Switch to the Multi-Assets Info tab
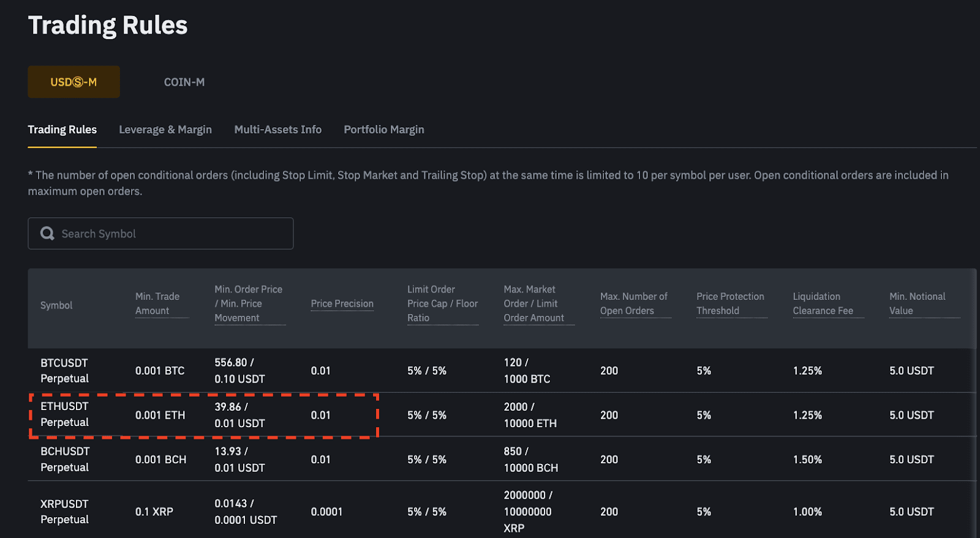 [x=277, y=130]
